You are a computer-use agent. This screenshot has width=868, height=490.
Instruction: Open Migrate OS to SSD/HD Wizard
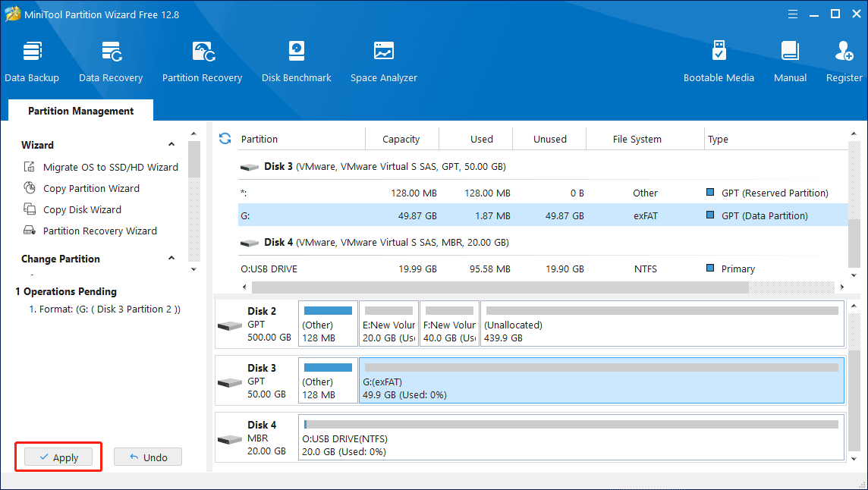click(x=111, y=167)
